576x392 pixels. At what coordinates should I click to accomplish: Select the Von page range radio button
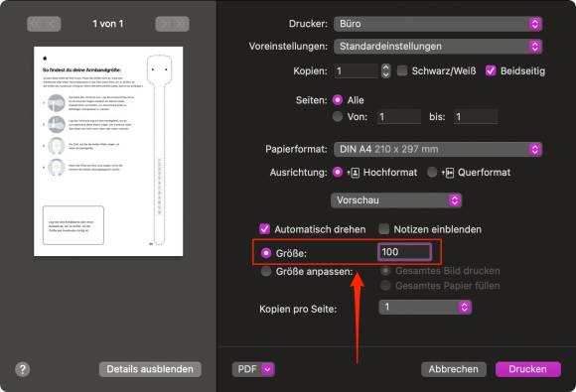click(338, 117)
